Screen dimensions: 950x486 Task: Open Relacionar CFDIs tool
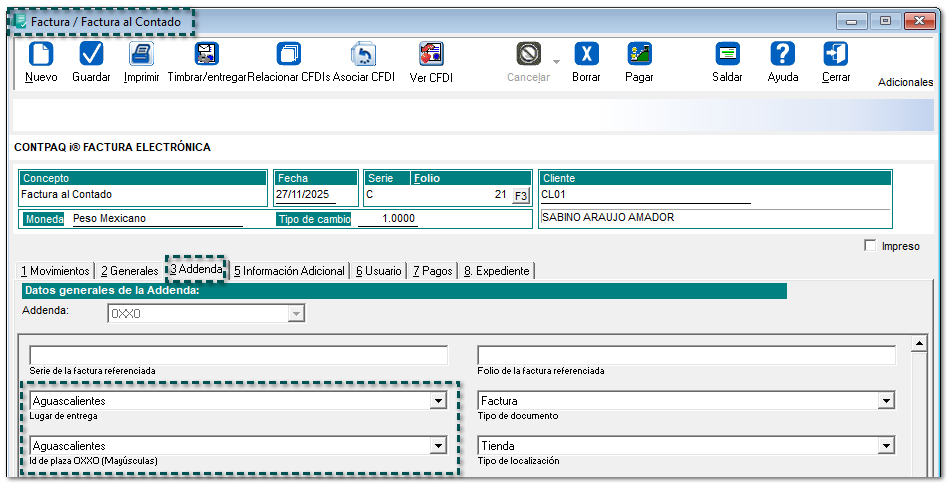(289, 54)
